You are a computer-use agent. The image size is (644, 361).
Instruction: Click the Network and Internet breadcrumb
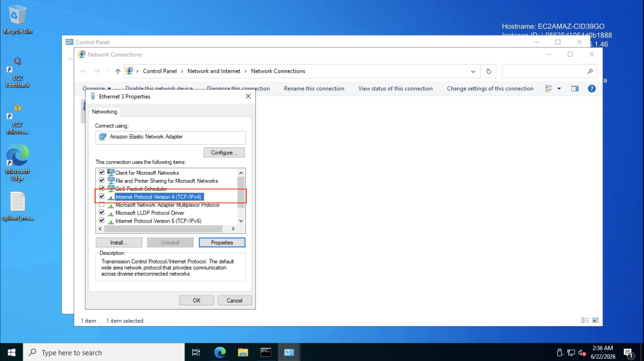(214, 71)
